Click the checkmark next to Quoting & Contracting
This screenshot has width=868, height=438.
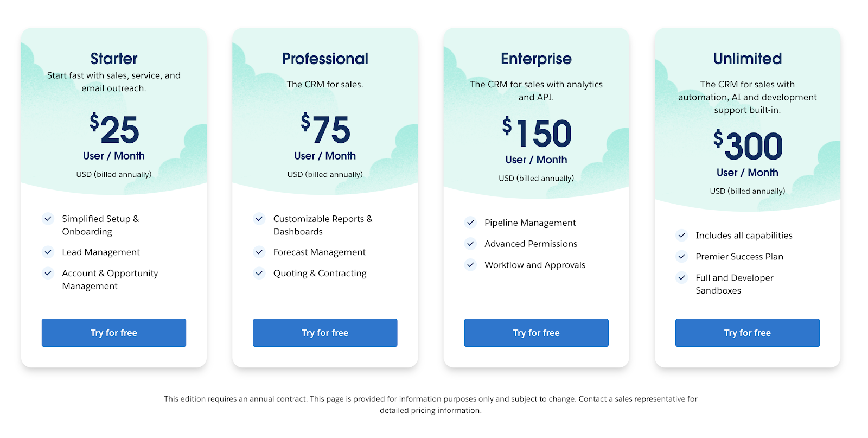point(259,273)
